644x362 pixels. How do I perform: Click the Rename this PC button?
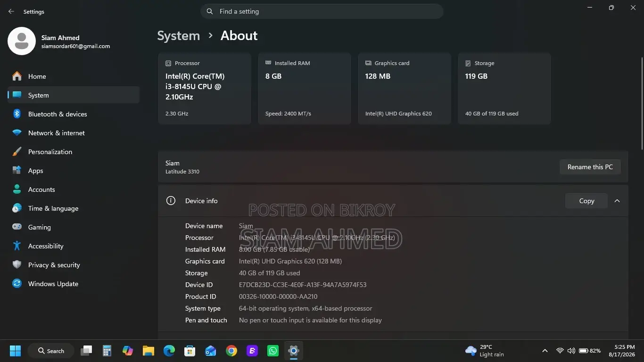click(590, 167)
